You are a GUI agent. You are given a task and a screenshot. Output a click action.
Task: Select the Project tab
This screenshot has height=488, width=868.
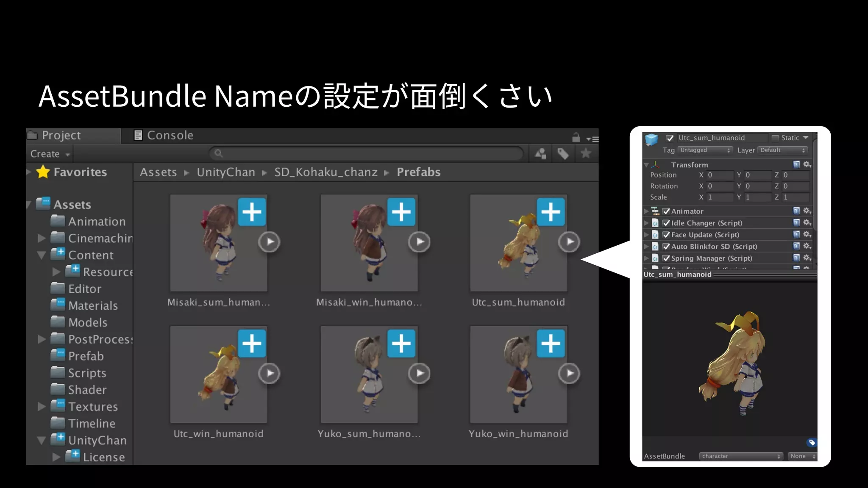point(61,136)
